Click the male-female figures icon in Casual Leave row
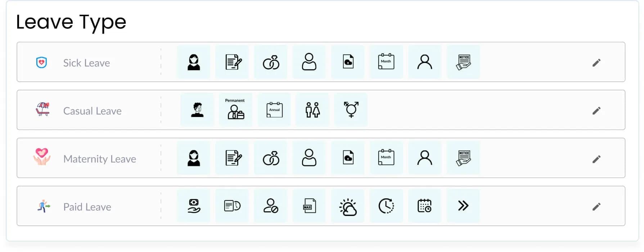 [x=312, y=110]
